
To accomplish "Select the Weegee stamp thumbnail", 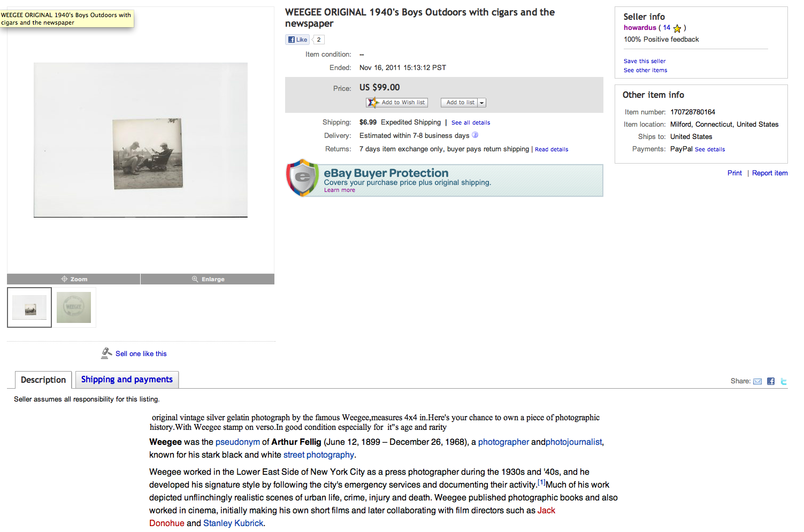I will click(x=74, y=307).
